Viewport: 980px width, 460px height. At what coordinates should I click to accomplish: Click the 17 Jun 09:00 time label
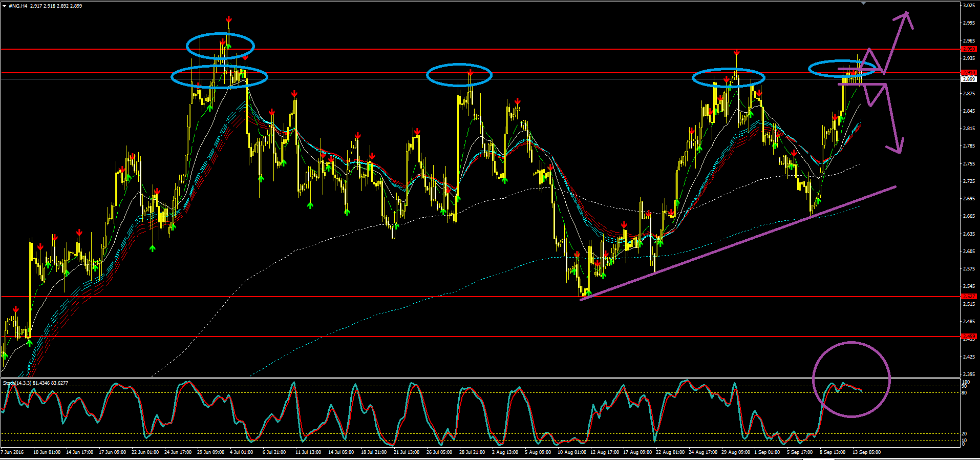(113, 452)
